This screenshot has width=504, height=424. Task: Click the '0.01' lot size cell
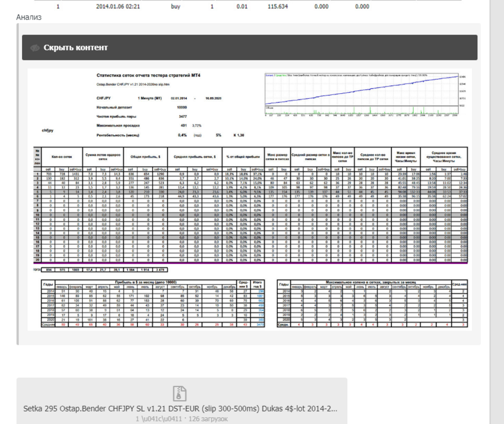242,6
